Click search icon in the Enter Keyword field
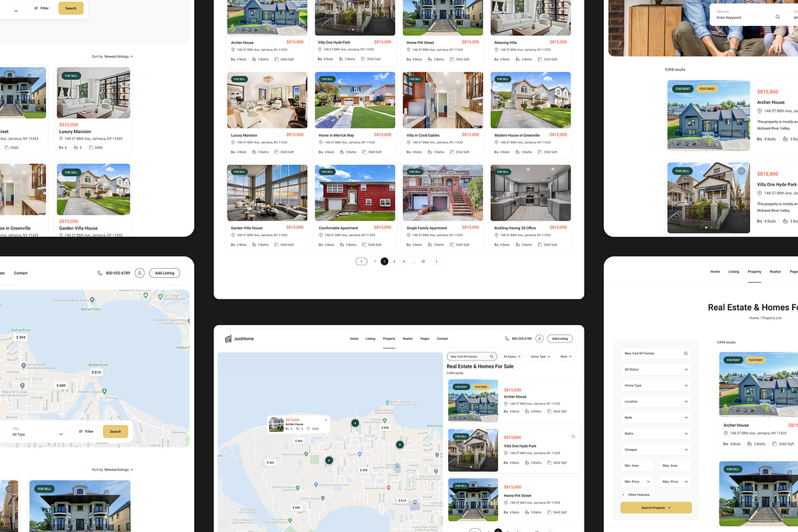 click(777, 17)
